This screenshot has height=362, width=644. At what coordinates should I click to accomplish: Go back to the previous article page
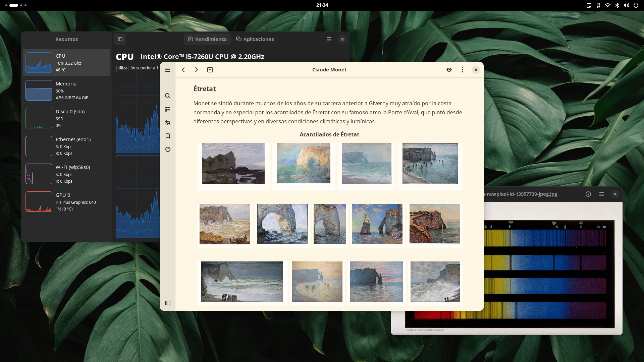click(183, 70)
